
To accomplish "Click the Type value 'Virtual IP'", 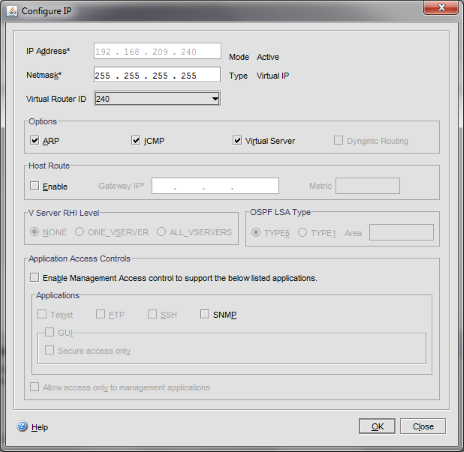I will pyautogui.click(x=273, y=76).
